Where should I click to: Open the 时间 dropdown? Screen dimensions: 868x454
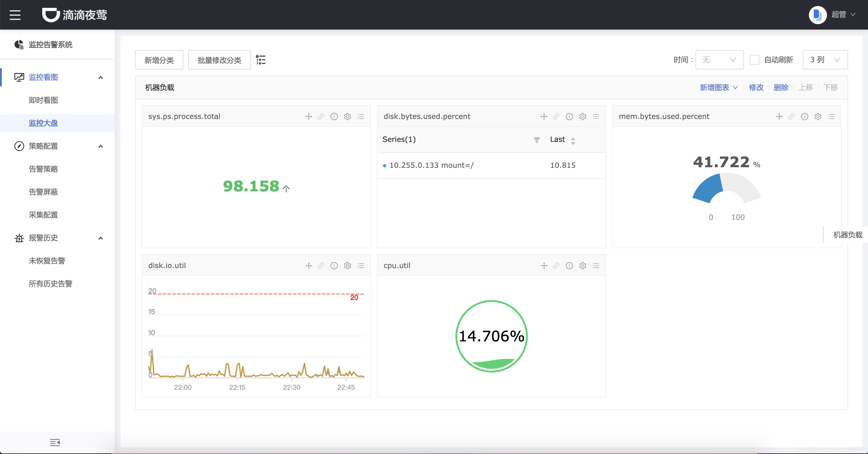tap(719, 60)
